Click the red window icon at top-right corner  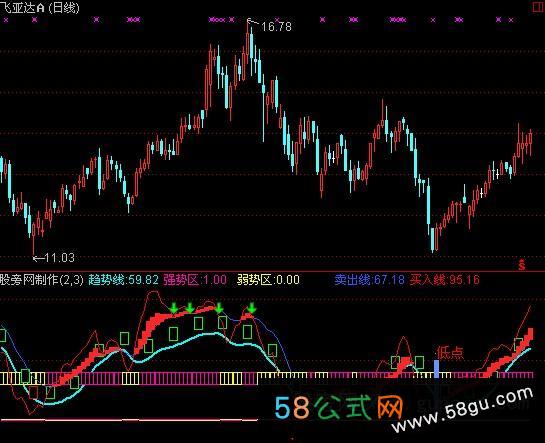coord(539,7)
